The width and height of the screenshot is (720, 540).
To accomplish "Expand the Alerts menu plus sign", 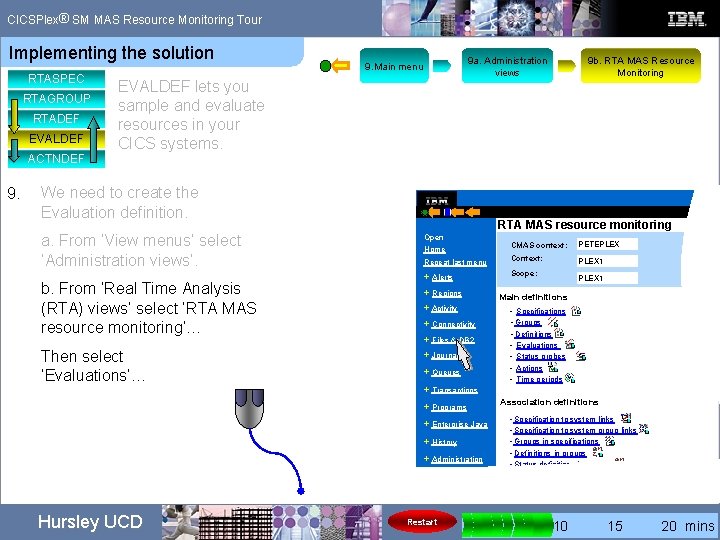I will click(x=426, y=277).
